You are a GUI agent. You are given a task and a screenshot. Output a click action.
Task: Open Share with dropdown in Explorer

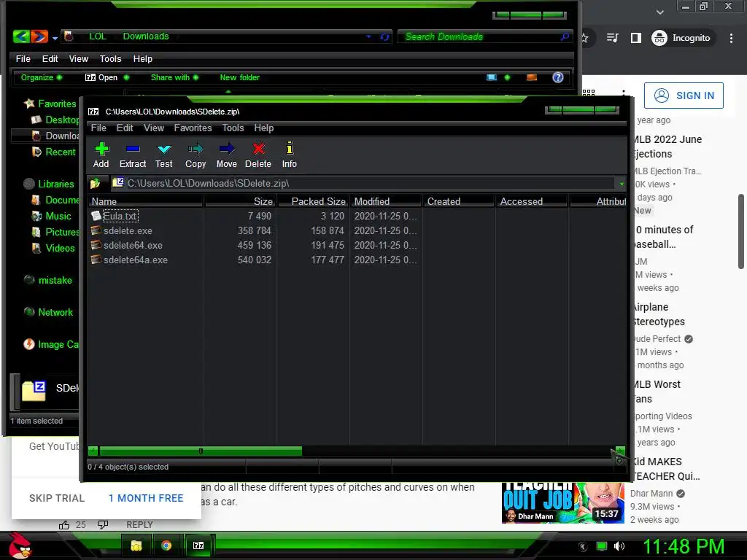point(174,77)
